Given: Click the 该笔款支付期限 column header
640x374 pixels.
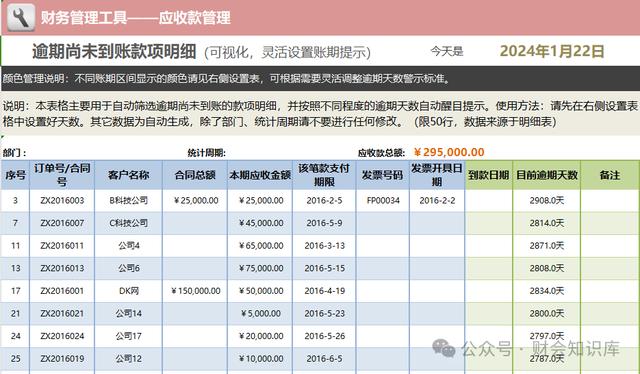Looking at the screenshot, I should click(324, 175).
